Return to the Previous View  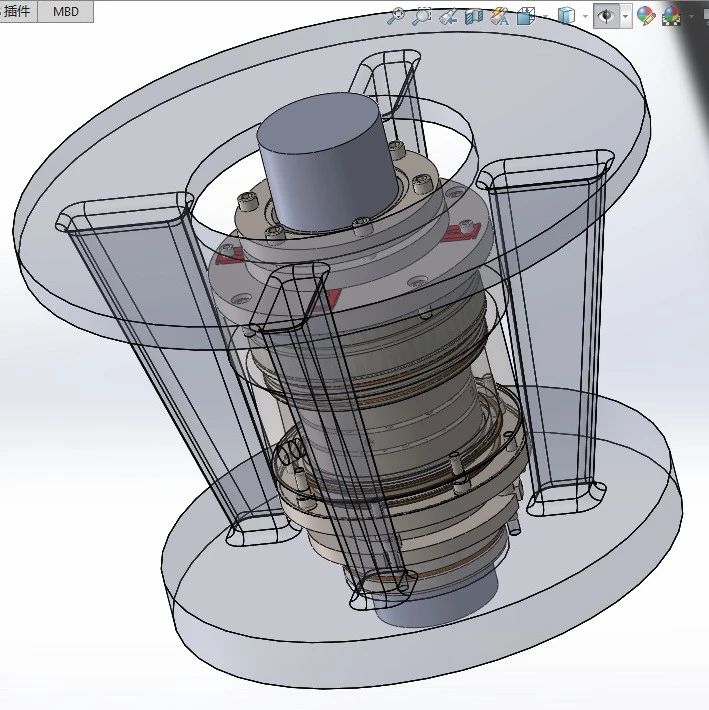[x=448, y=16]
